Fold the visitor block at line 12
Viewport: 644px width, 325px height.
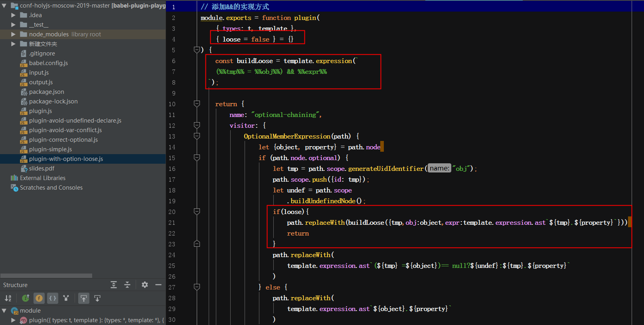point(197,125)
